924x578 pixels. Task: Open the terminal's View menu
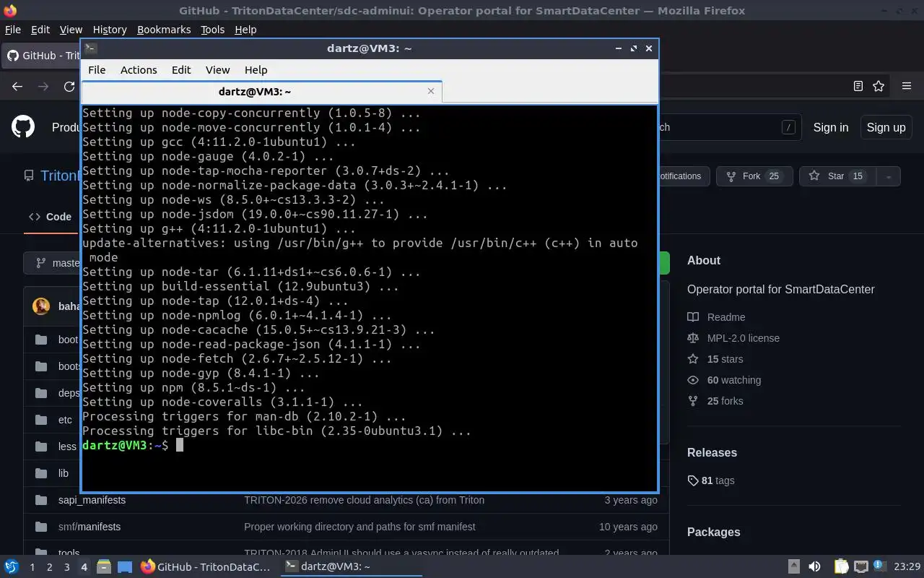coord(217,70)
